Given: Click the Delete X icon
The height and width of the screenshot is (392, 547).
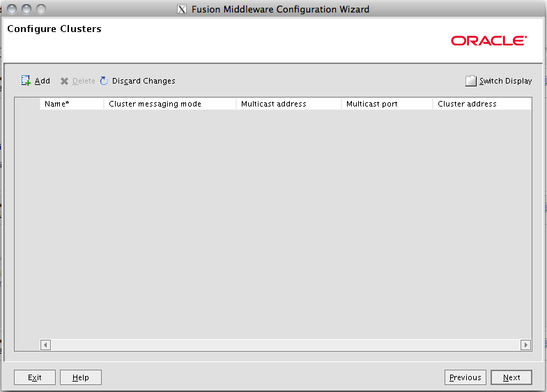Looking at the screenshot, I should coord(64,81).
